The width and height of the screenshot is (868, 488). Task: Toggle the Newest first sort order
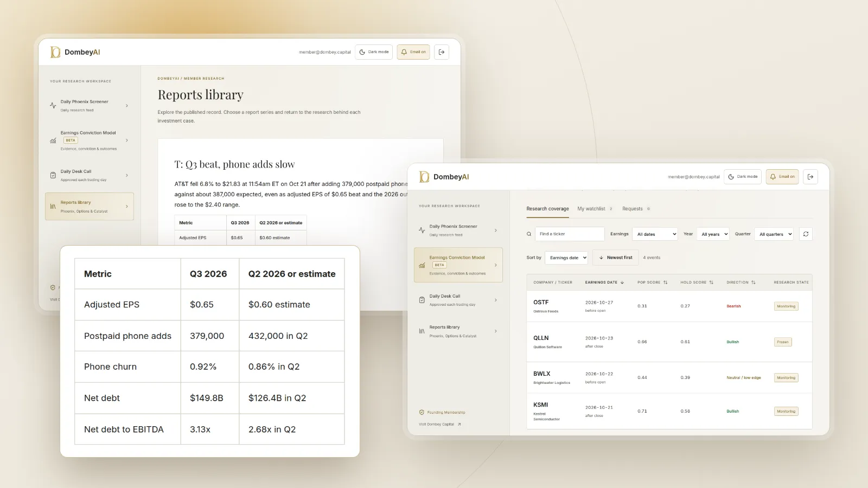pos(615,258)
